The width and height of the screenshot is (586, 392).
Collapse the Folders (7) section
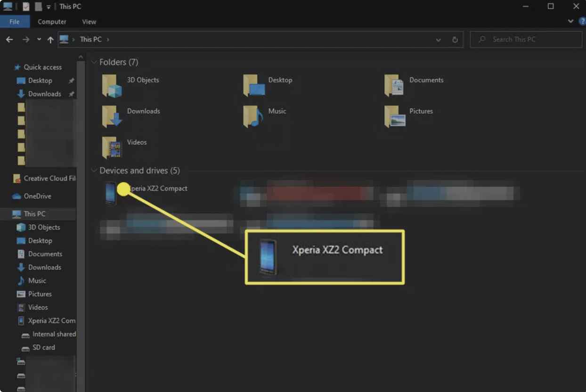(x=94, y=62)
